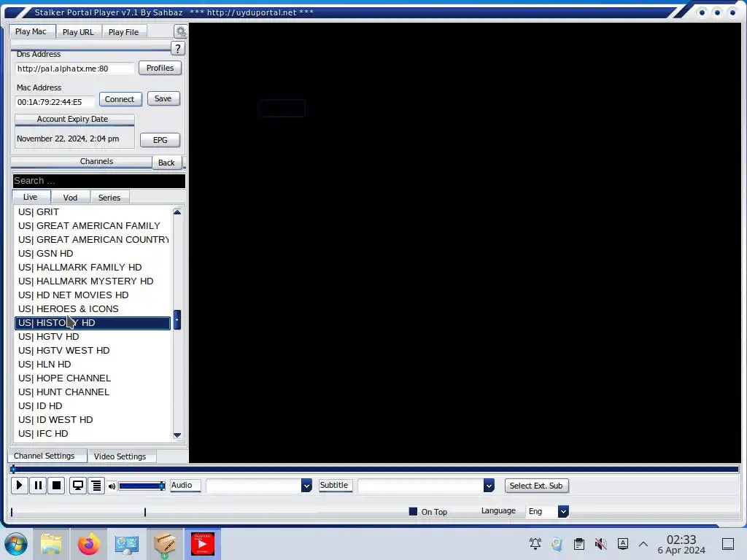Click the playback seek bar
Image resolution: width=747 pixels, height=560 pixels.
(374, 470)
